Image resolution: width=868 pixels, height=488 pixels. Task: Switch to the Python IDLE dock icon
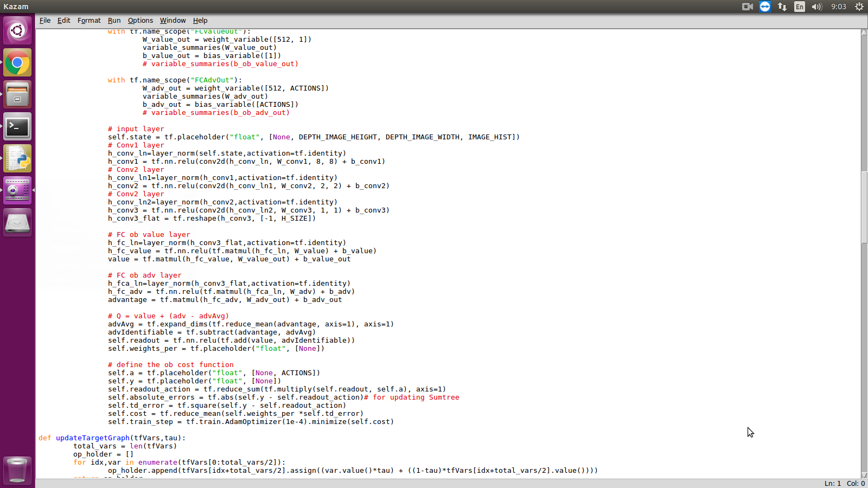pos(17,159)
